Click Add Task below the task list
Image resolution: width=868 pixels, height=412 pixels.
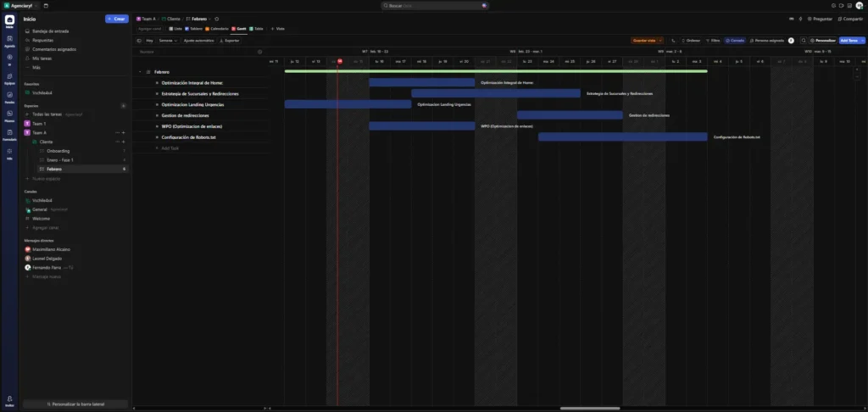point(170,148)
